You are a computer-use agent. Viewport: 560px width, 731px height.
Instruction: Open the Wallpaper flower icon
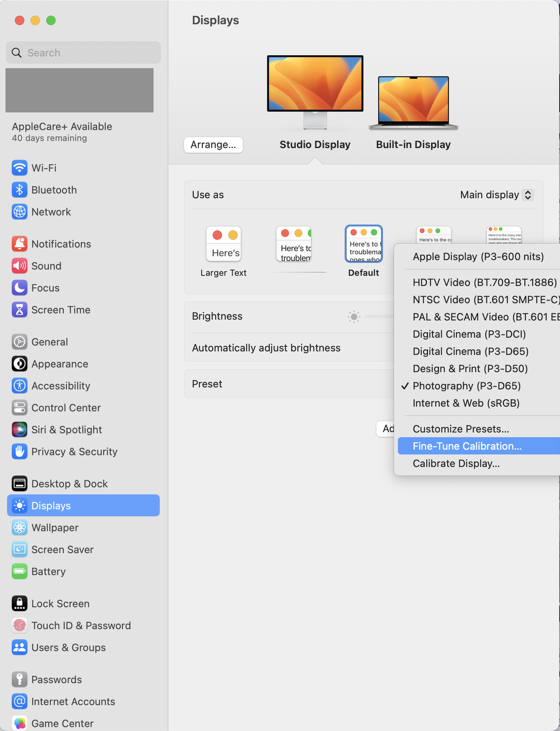(20, 528)
